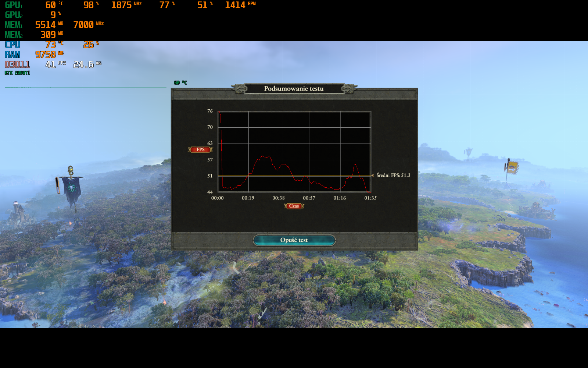Click the D3D11 overlay label
Image resolution: width=588 pixels, height=368 pixels.
[x=17, y=64]
